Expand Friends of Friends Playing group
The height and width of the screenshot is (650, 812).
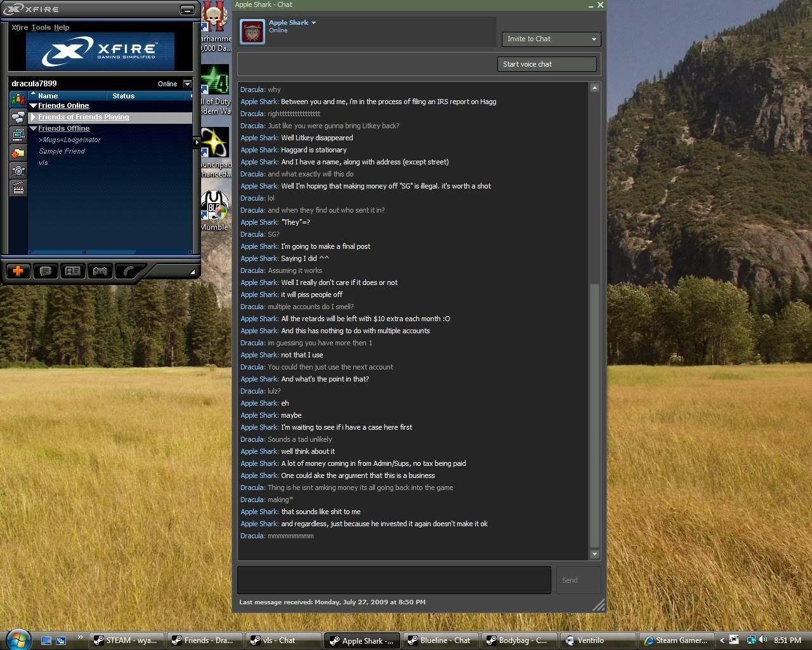pos(34,117)
